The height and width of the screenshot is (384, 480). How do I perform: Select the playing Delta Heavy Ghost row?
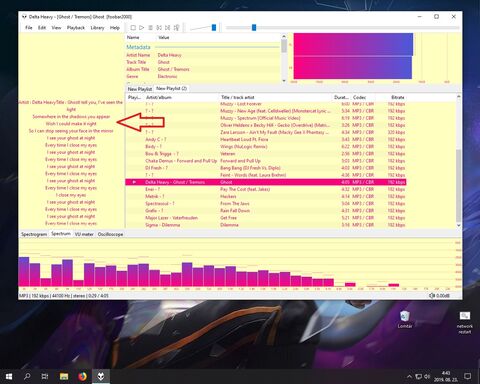pyautogui.click(x=266, y=182)
